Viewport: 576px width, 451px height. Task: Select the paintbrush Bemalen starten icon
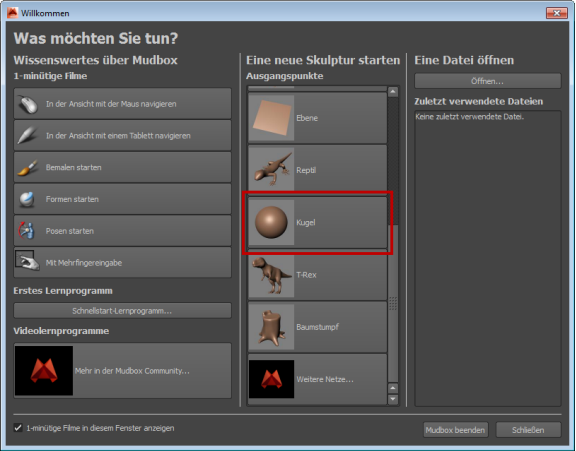[x=28, y=167]
